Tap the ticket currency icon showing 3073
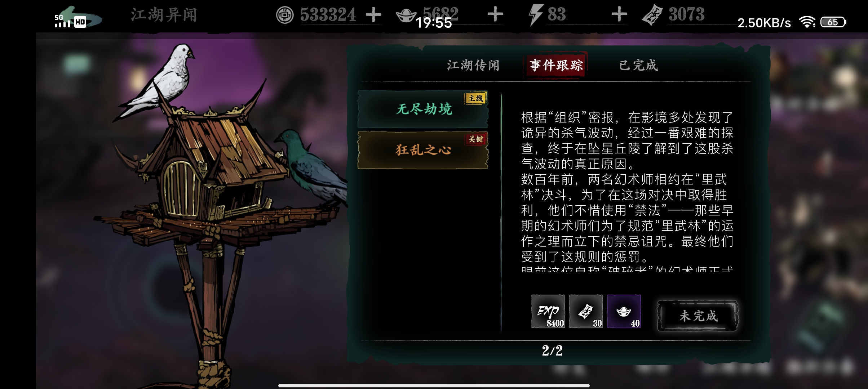 [x=652, y=15]
